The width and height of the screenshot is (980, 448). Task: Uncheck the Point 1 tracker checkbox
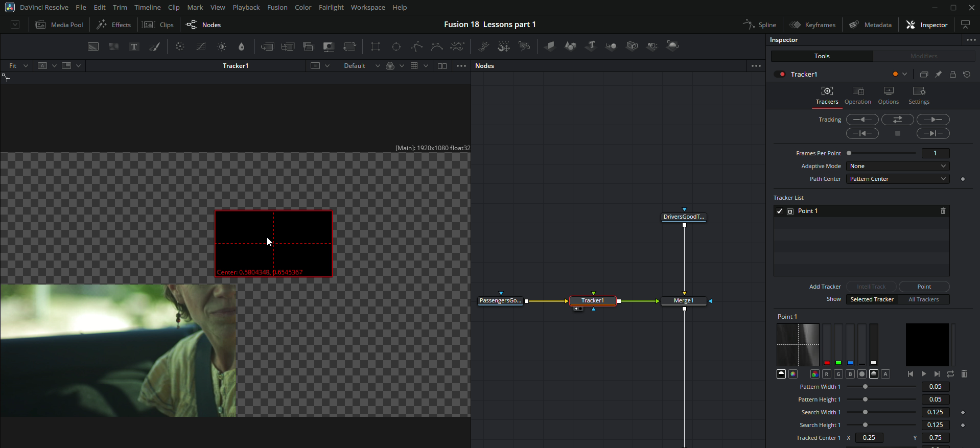tap(780, 211)
